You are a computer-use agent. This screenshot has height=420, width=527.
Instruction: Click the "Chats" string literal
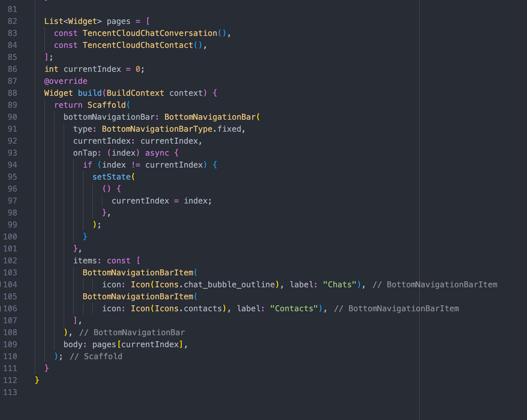340,285
